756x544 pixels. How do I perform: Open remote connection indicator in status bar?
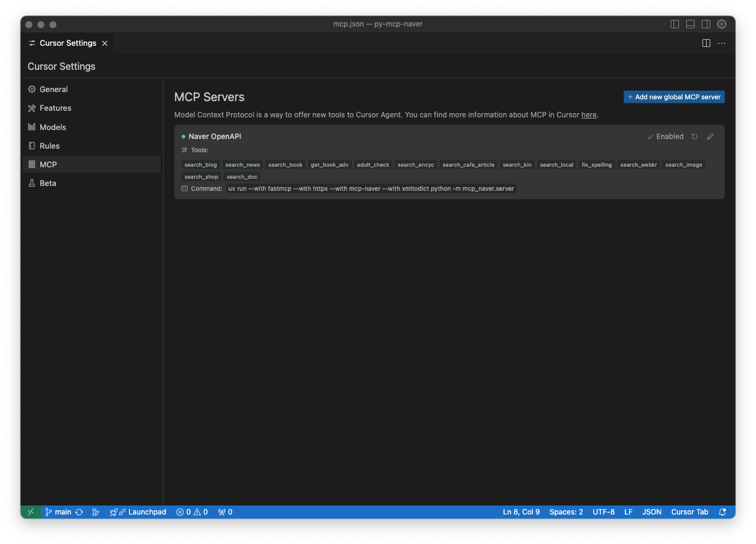pos(30,512)
